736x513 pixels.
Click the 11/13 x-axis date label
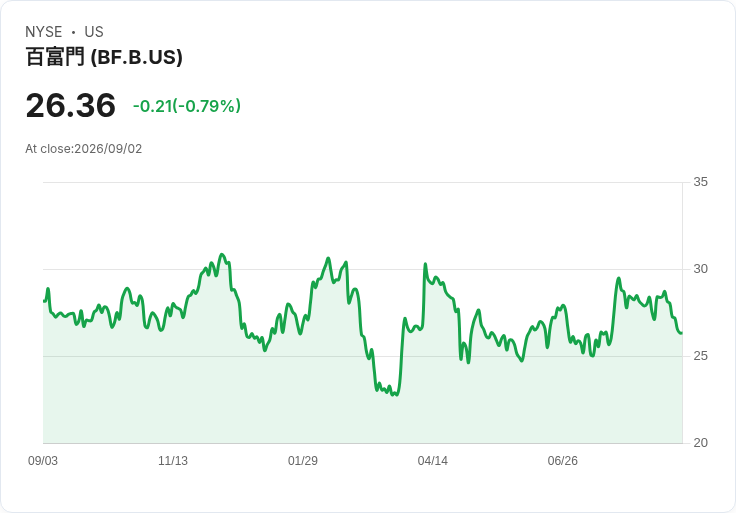pyautogui.click(x=173, y=461)
